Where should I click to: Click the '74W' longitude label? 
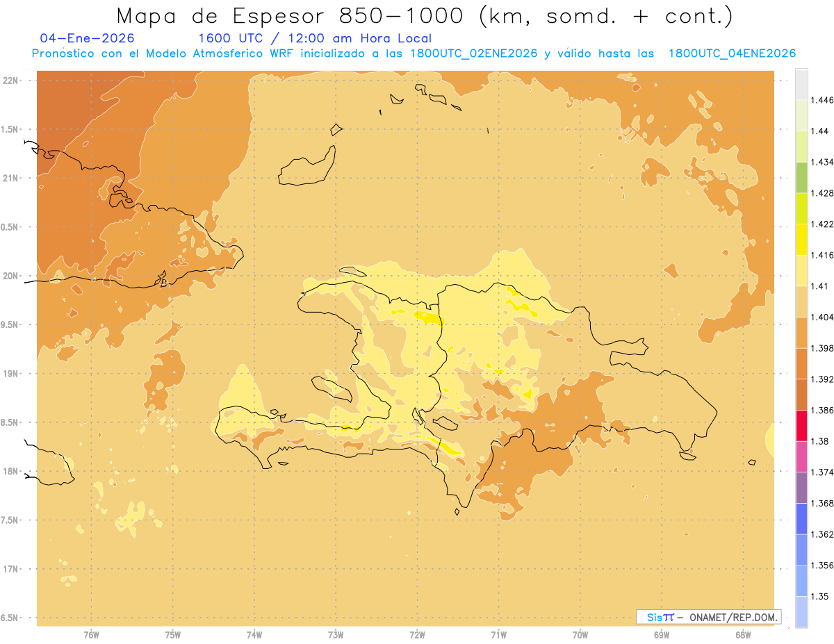[x=254, y=635]
